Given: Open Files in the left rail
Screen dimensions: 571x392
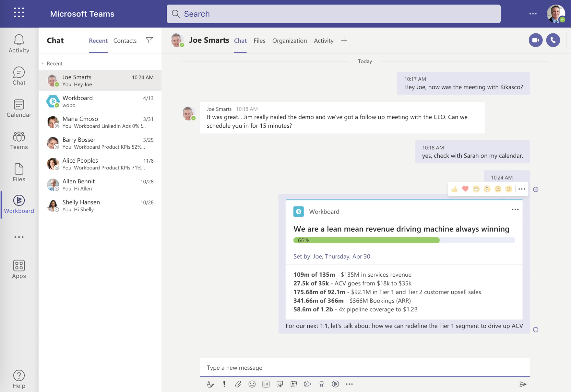Looking at the screenshot, I should coord(19,173).
